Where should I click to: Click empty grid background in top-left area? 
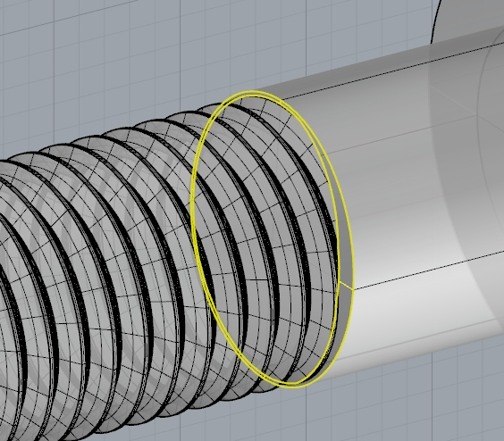(x=80, y=64)
